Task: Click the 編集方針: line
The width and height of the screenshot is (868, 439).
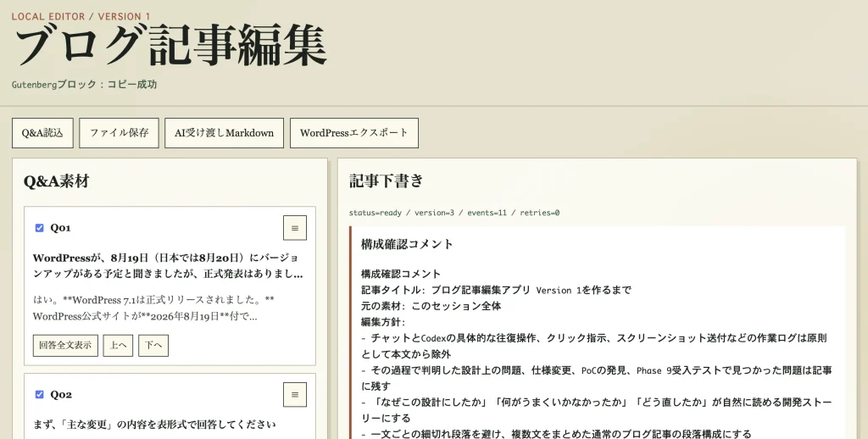Action: pos(383,322)
